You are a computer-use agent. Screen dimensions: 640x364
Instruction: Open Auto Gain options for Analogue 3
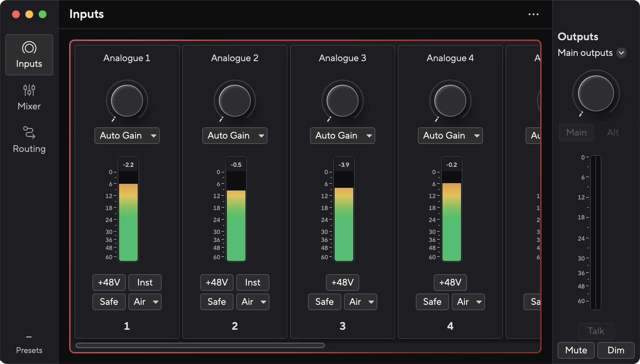[x=342, y=136]
